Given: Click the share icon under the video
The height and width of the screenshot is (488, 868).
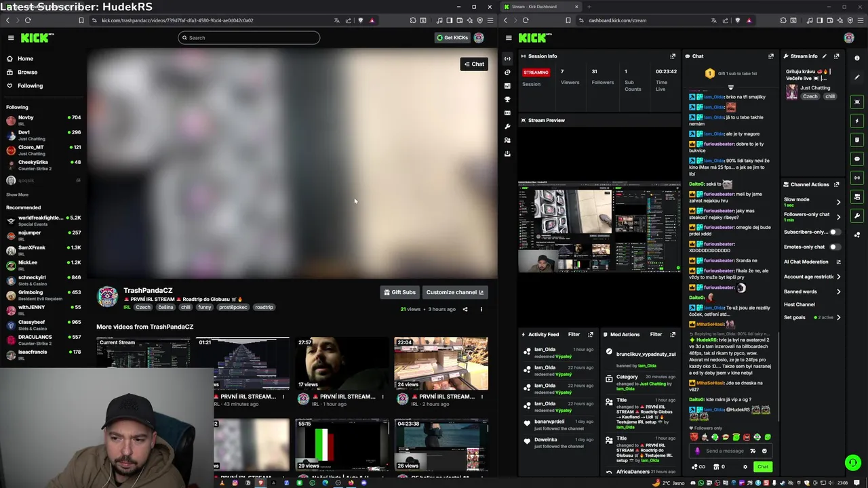Looking at the screenshot, I should click(465, 309).
